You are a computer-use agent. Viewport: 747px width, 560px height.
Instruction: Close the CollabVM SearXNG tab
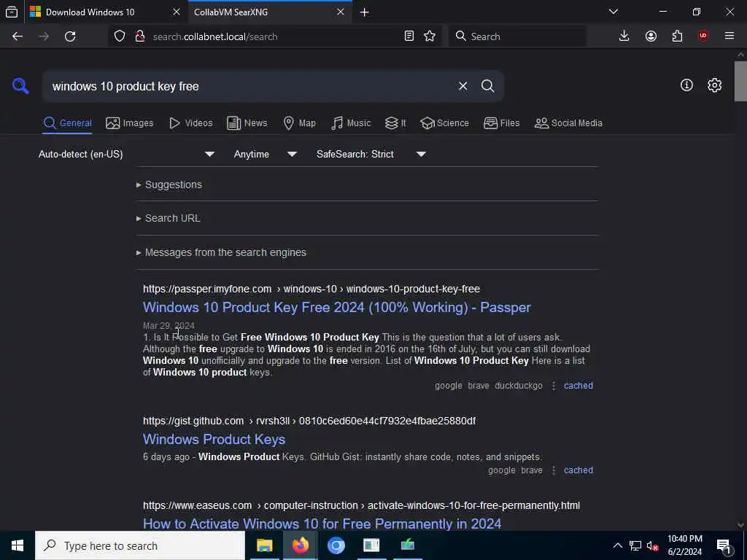tap(341, 12)
